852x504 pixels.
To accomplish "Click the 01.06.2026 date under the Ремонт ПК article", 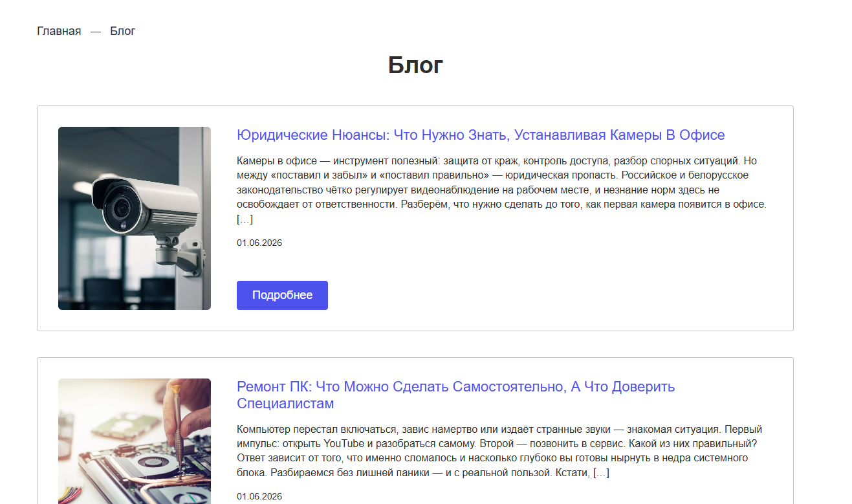I will point(259,497).
